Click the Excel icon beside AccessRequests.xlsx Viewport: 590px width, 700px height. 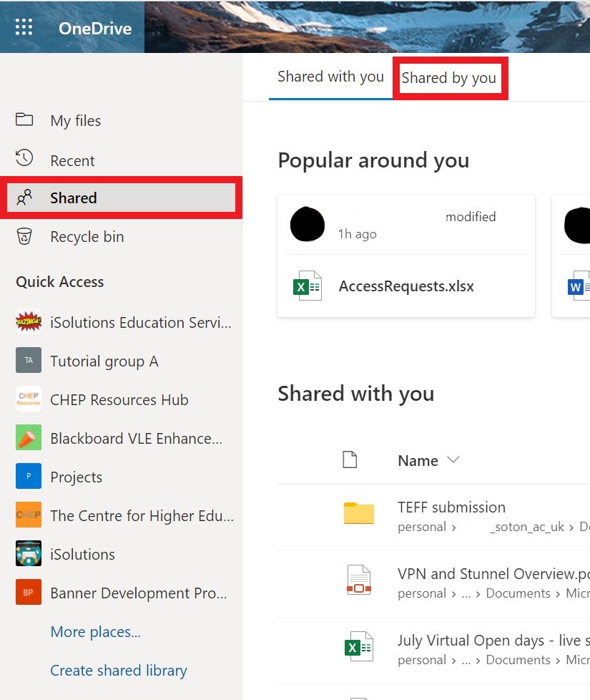tap(308, 286)
